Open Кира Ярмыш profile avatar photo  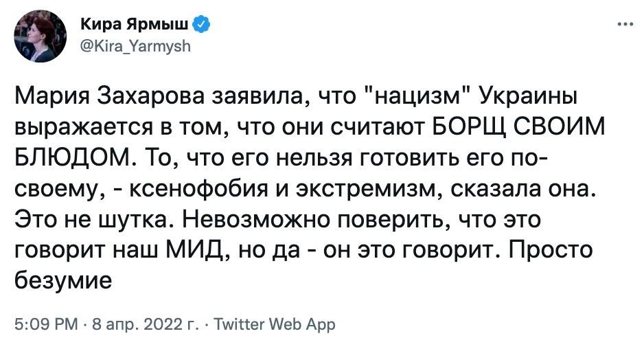(40, 36)
